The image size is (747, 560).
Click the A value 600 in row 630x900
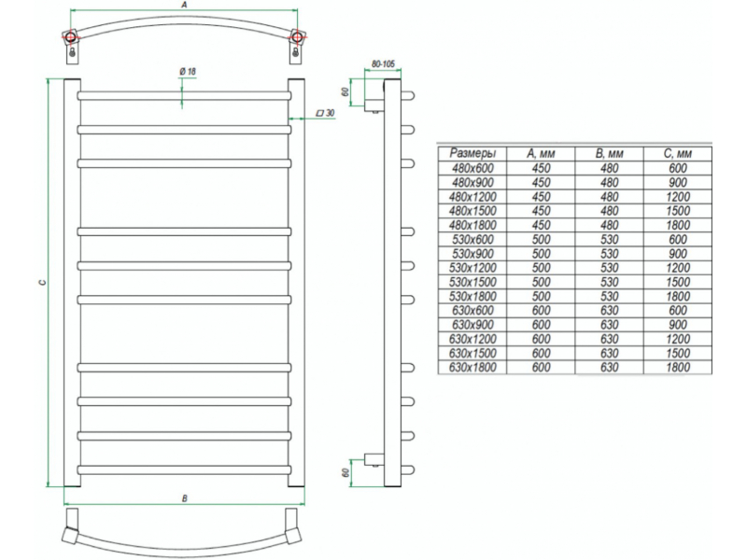[541, 325]
